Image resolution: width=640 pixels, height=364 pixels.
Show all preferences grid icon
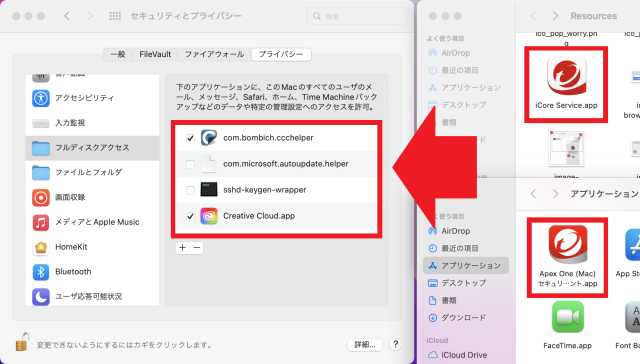[x=115, y=16]
